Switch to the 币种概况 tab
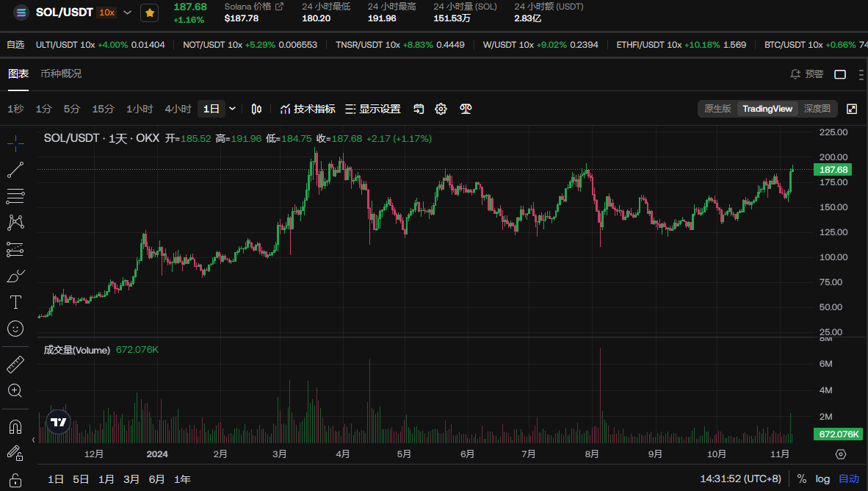The width and height of the screenshot is (868, 491). (x=61, y=74)
